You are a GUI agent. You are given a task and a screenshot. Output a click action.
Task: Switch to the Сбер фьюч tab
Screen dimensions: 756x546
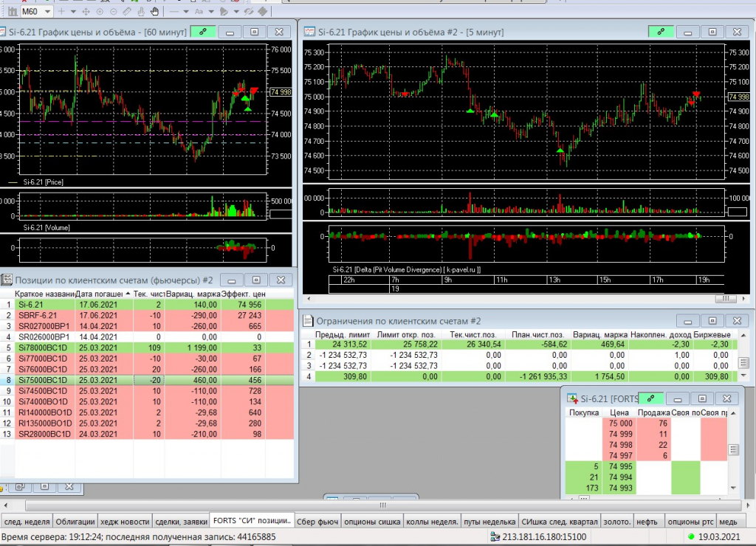click(x=317, y=522)
